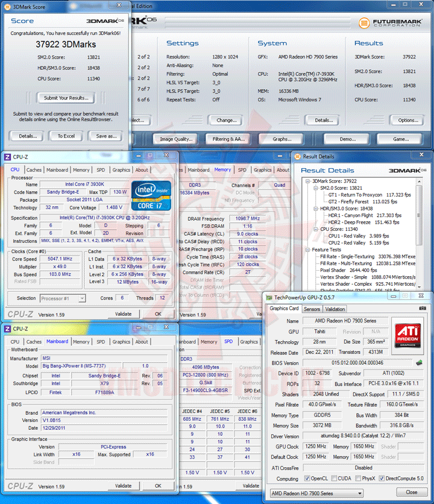The height and width of the screenshot is (504, 434).
Task: Select the GT1 - Return To Proxycon row
Action: click(370, 195)
